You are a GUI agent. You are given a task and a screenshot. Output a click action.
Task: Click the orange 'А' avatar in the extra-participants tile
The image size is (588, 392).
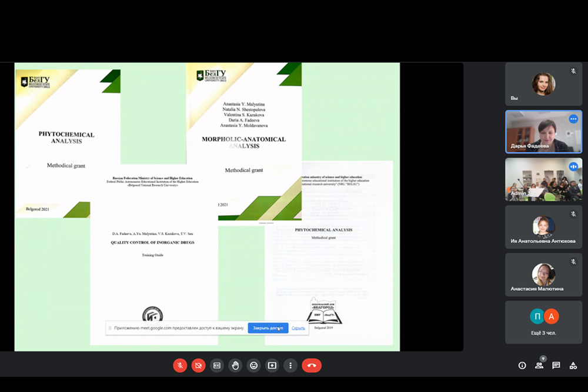click(552, 316)
